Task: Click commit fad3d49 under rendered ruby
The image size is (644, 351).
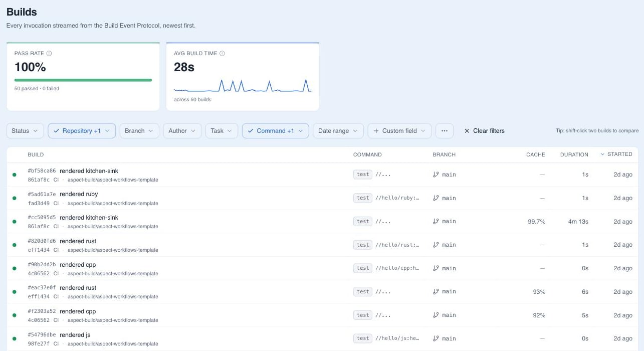Action: pyautogui.click(x=39, y=203)
